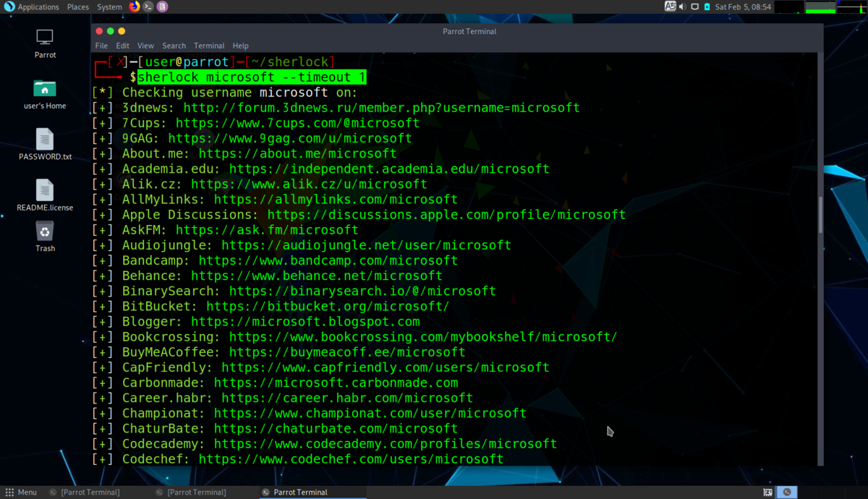Click the Academia.edu URL
868x499 pixels.
(x=389, y=169)
